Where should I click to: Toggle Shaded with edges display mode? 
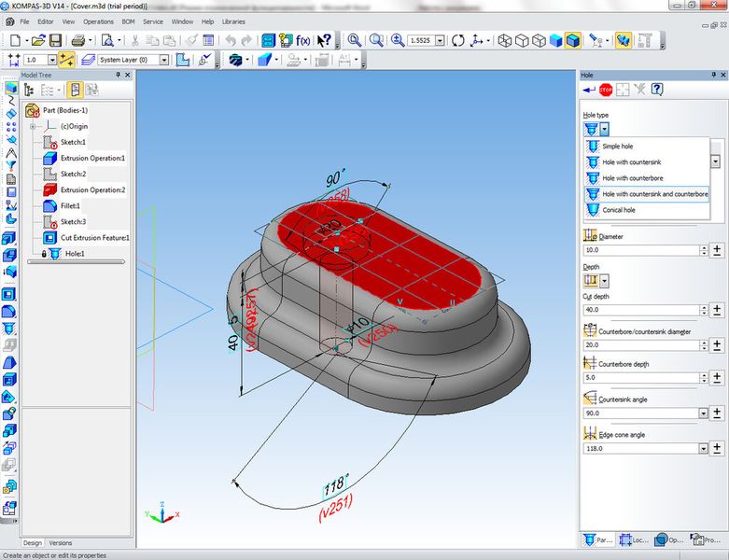573,40
